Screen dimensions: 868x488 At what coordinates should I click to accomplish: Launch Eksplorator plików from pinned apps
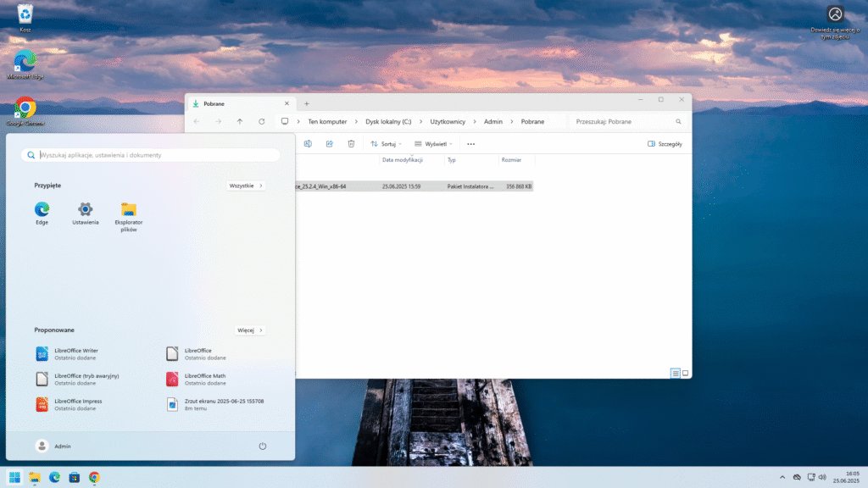point(129,210)
